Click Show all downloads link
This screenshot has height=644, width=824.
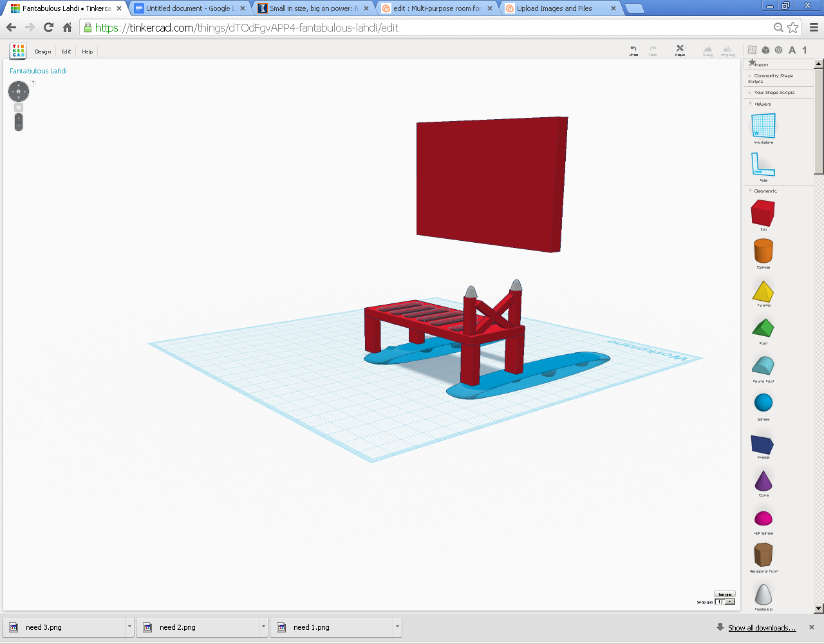coord(762,627)
